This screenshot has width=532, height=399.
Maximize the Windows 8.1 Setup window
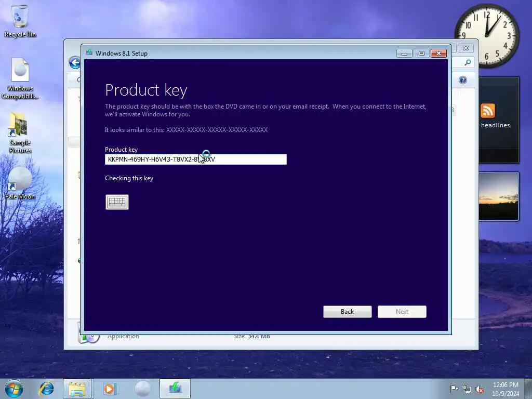(421, 54)
